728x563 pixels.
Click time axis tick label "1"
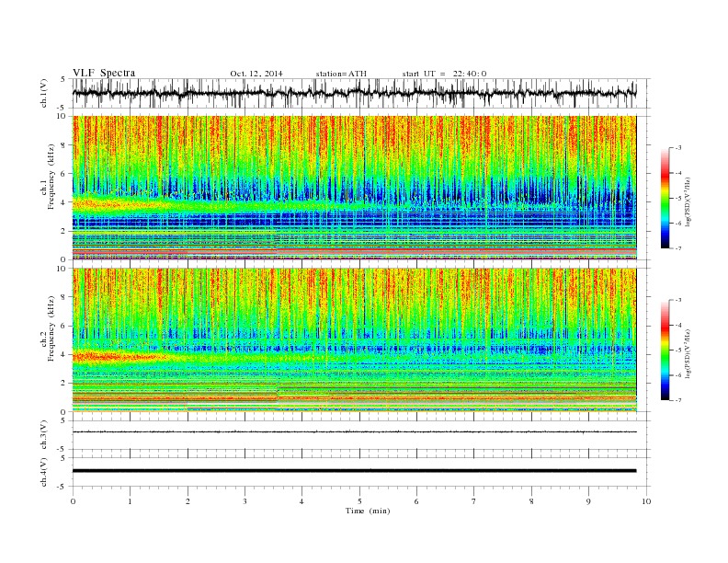pos(130,501)
